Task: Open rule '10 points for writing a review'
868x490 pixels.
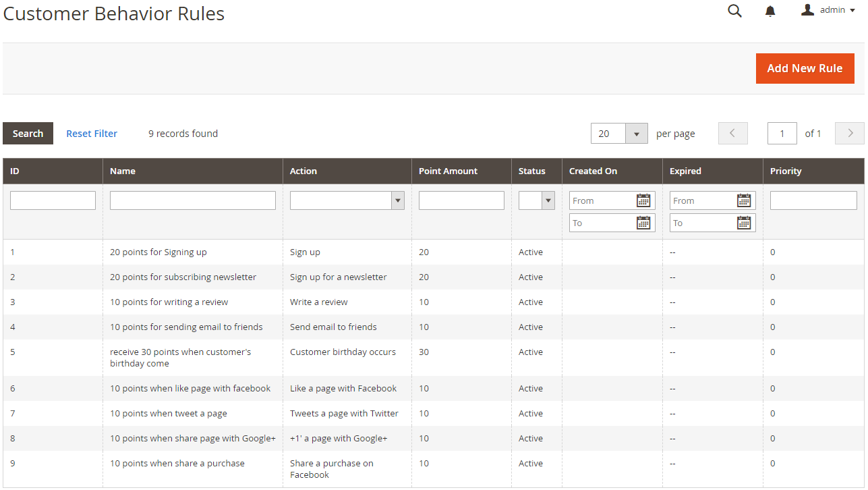Action: (x=169, y=302)
